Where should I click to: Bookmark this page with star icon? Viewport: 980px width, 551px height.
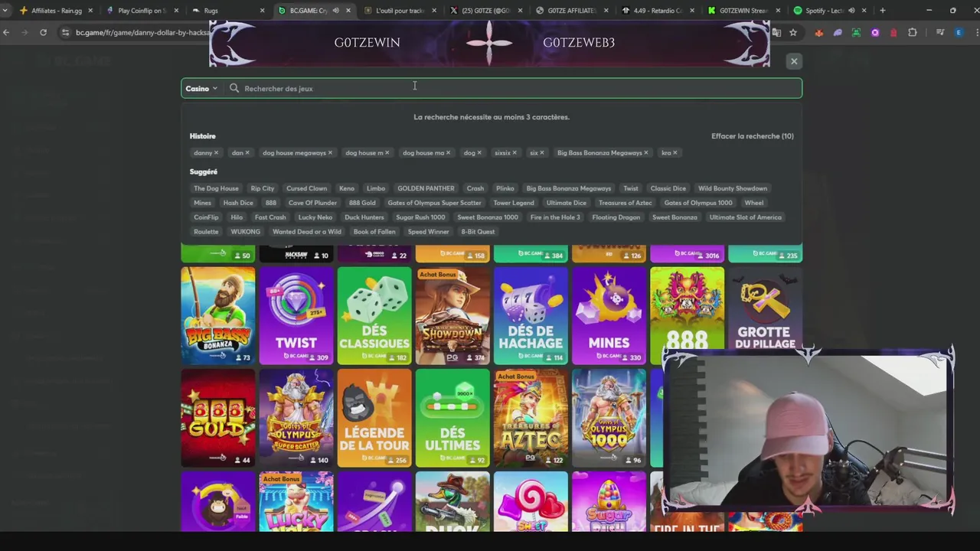pyautogui.click(x=793, y=33)
